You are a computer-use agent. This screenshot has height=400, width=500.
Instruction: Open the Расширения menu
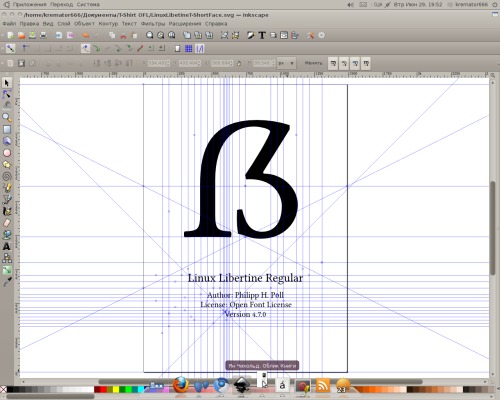click(185, 24)
